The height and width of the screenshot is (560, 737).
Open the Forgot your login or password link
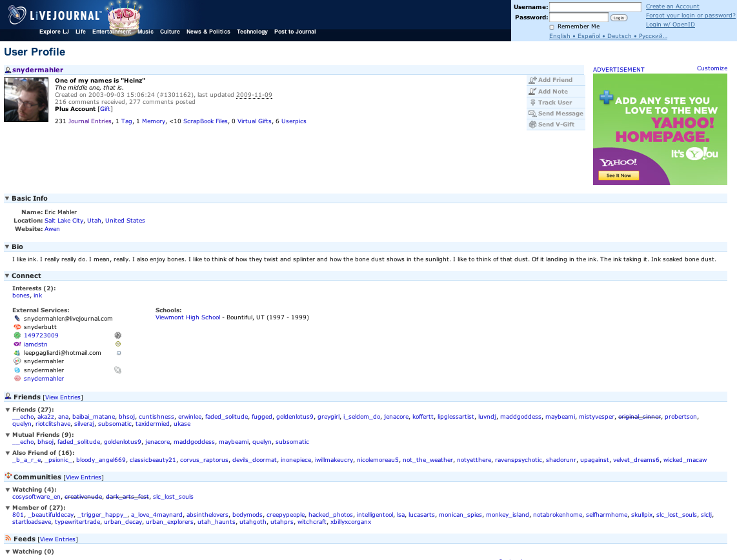tap(691, 15)
